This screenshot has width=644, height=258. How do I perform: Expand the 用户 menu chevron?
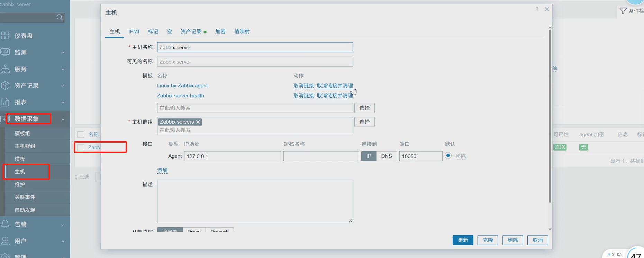(x=63, y=241)
